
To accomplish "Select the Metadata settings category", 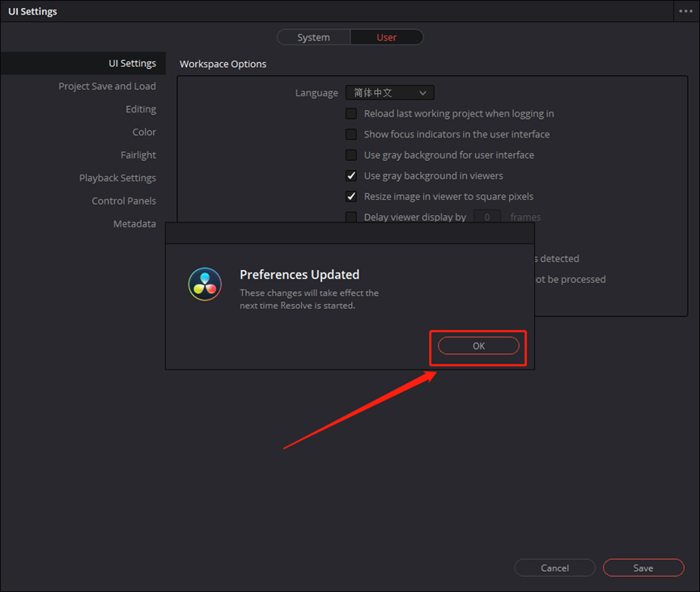I will coord(134,224).
